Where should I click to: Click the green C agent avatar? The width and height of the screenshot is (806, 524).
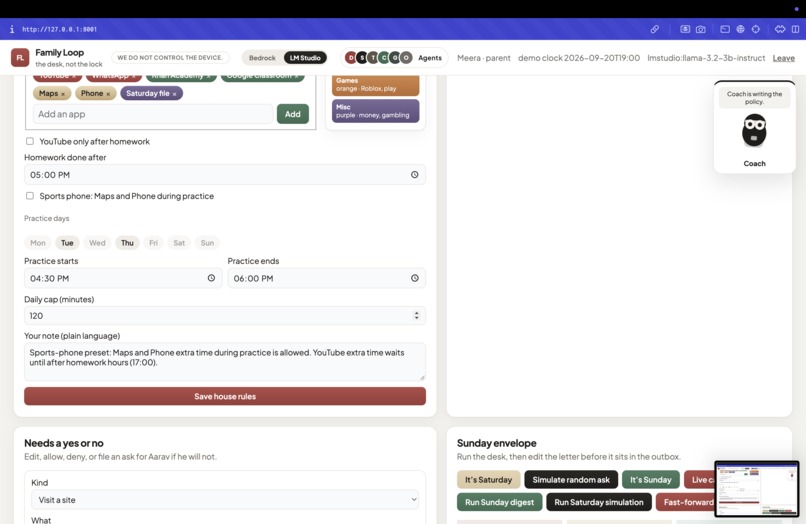(x=384, y=58)
